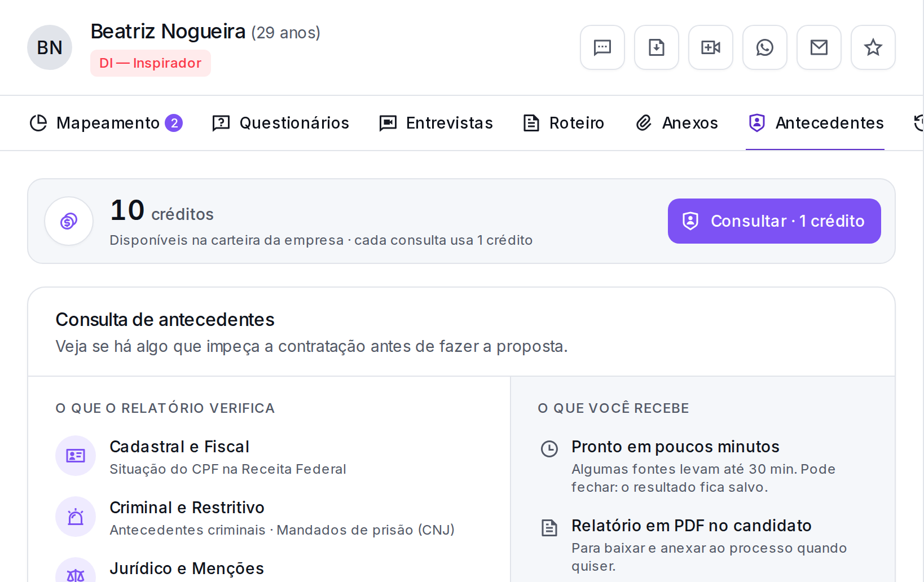
Task: Switch to the Questionários tab
Action: point(280,123)
